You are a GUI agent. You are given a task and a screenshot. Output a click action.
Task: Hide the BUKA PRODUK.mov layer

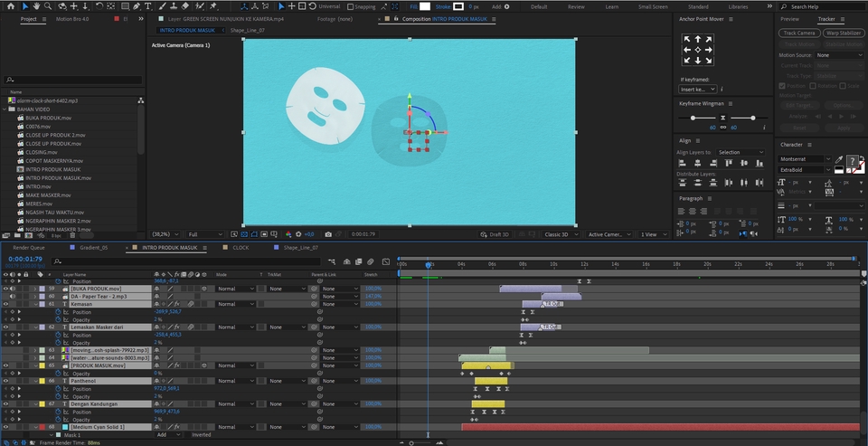[5, 289]
